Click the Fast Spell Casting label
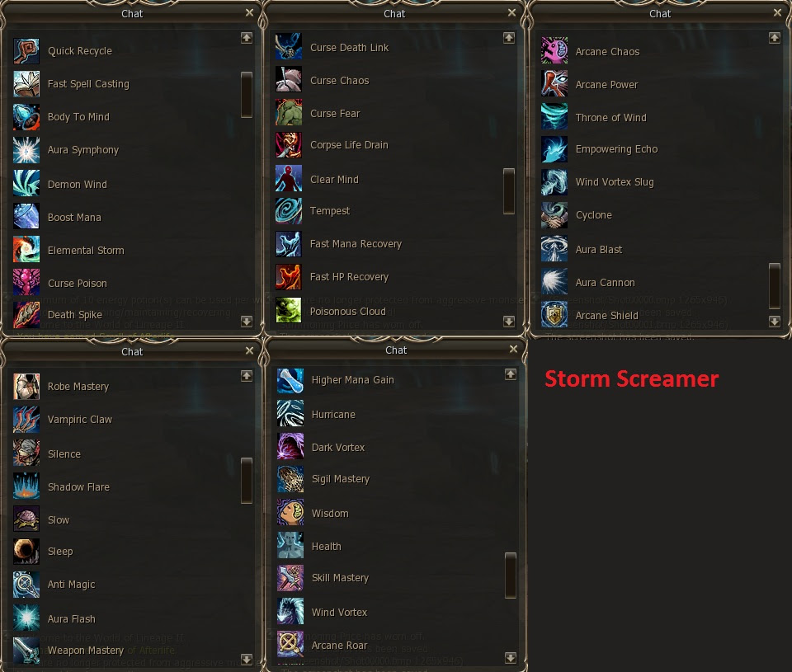The width and height of the screenshot is (792, 672). 88,84
